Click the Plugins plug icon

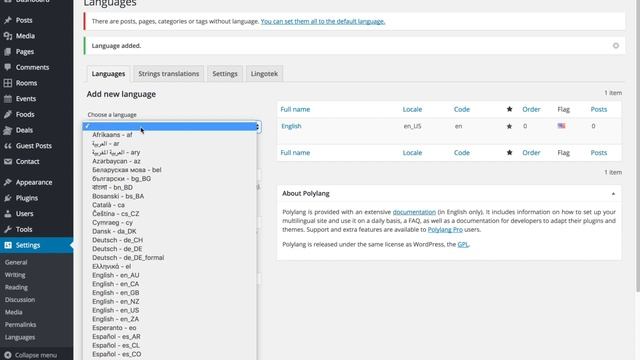pos(8,198)
